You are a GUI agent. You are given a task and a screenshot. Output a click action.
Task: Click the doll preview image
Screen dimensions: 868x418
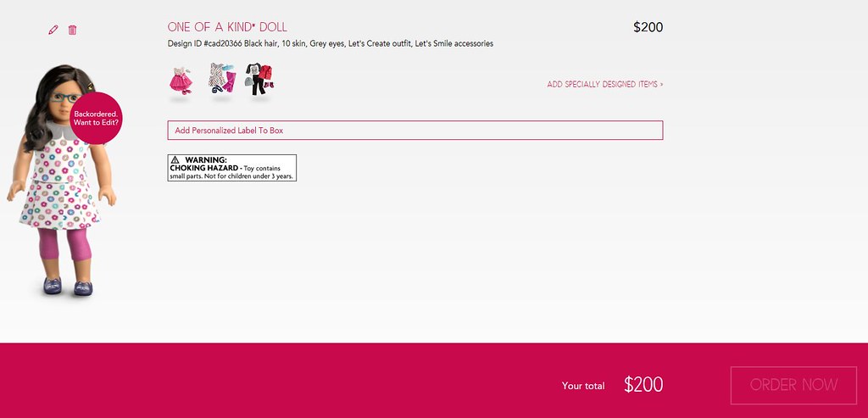(61, 180)
